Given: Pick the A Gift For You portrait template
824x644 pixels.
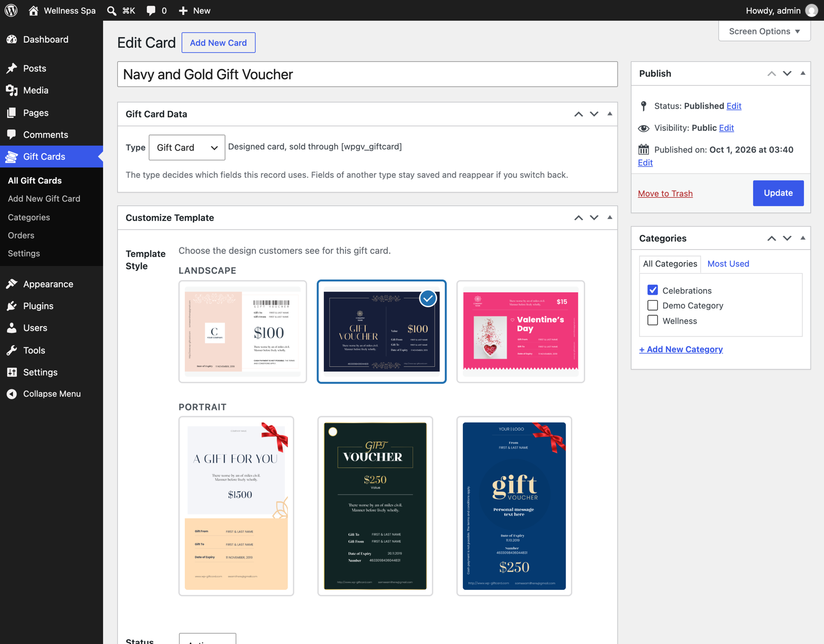Looking at the screenshot, I should pyautogui.click(x=236, y=506).
